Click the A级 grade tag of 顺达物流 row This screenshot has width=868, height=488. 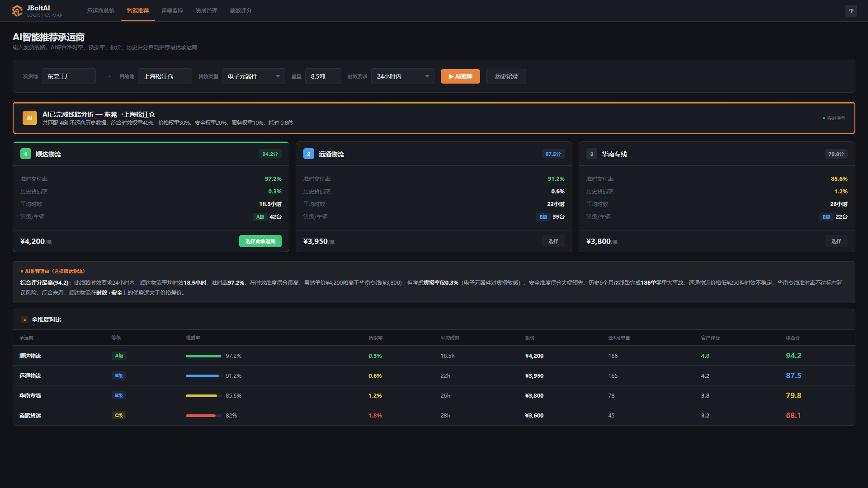pos(119,356)
